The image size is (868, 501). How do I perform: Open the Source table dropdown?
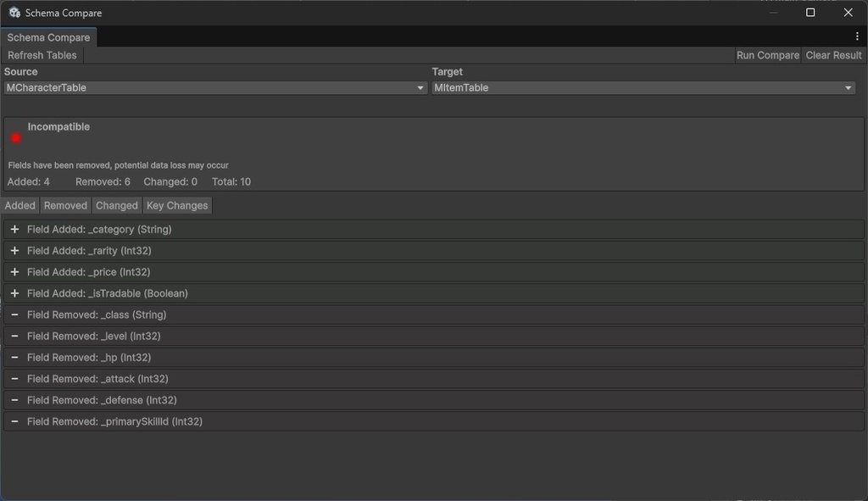coord(215,88)
